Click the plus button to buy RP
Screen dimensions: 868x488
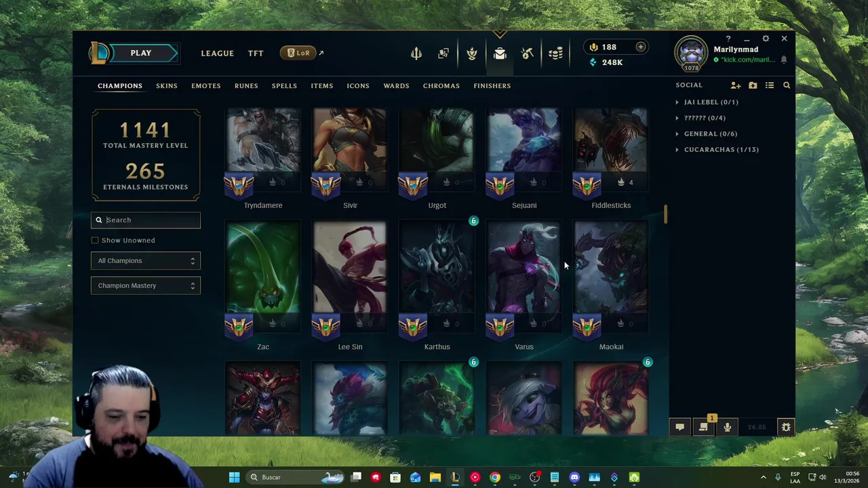640,47
